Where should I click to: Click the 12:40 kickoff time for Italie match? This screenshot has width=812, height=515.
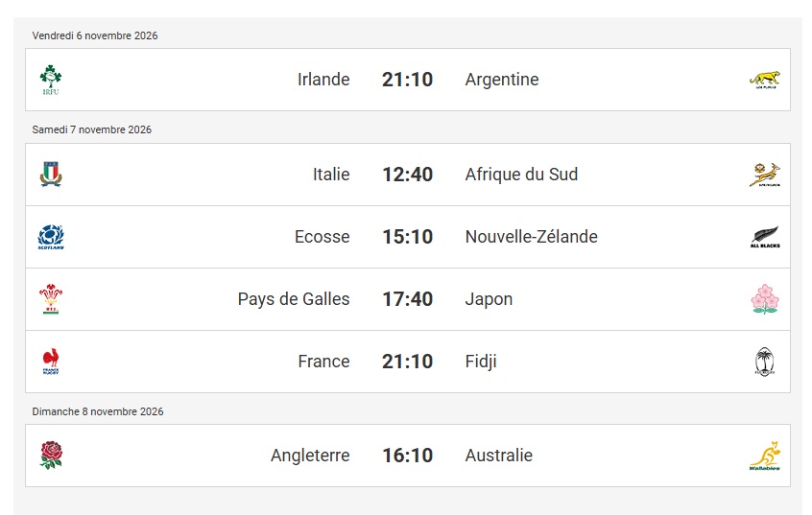coord(408,175)
